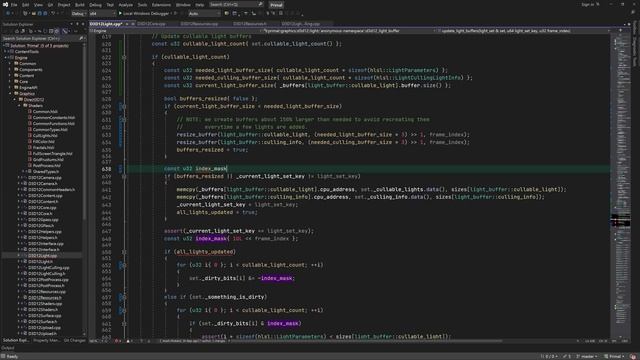This screenshot has width=640, height=360.
Task: Focus the top Search (Ctrl+Q) box
Action: [x=236, y=4]
